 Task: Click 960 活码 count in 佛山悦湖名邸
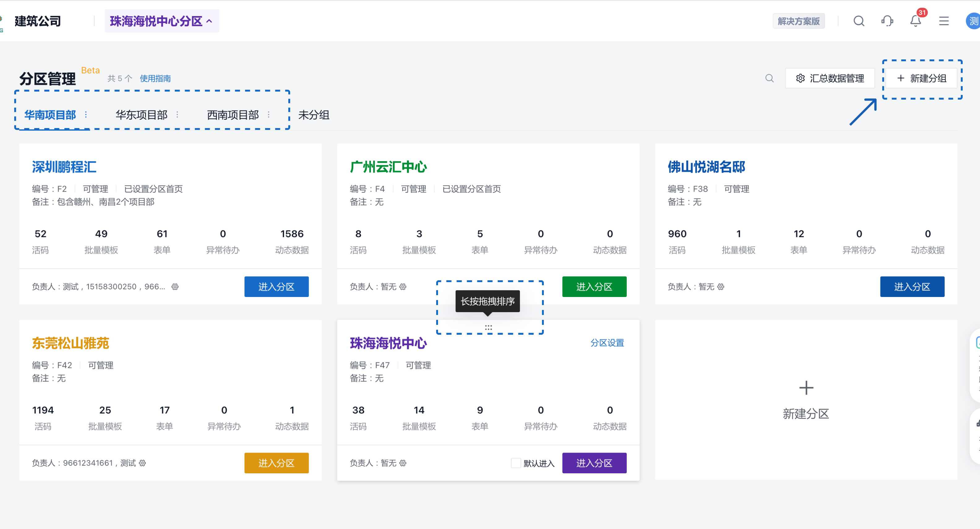tap(677, 234)
